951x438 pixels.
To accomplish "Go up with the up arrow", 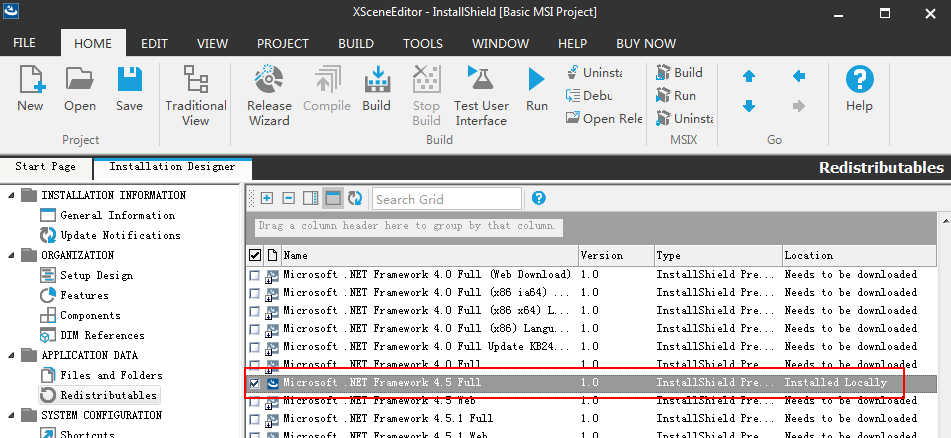I will (749, 76).
